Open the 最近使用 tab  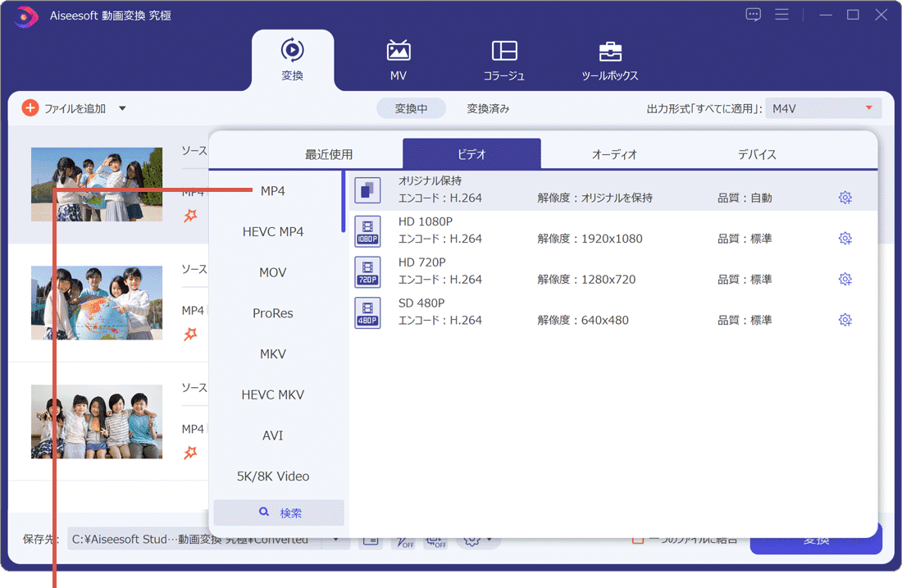click(x=329, y=154)
